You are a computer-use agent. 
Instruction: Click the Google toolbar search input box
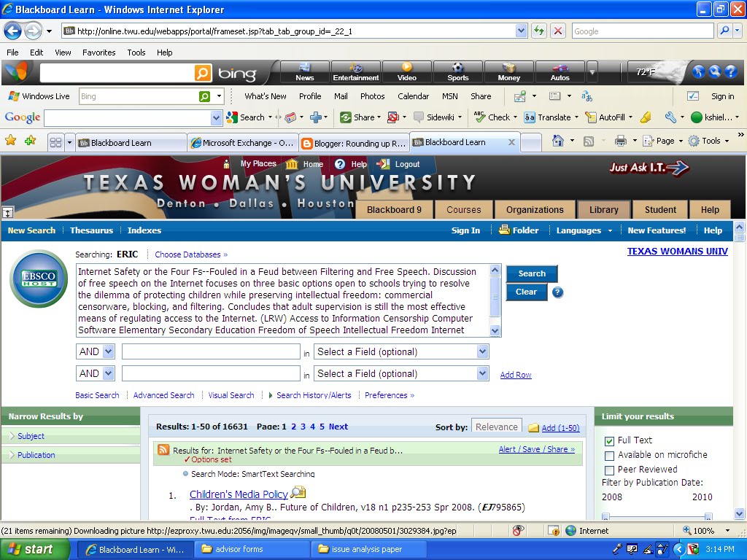128,117
